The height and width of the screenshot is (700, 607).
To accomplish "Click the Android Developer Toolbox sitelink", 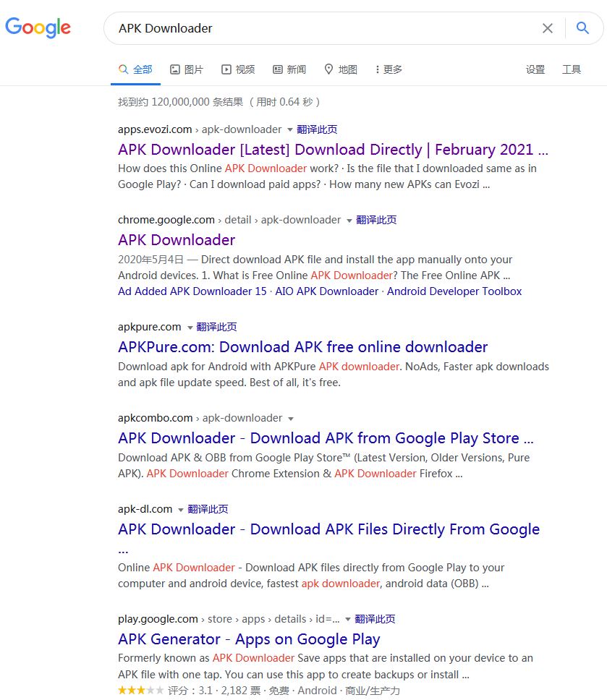I will click(454, 291).
